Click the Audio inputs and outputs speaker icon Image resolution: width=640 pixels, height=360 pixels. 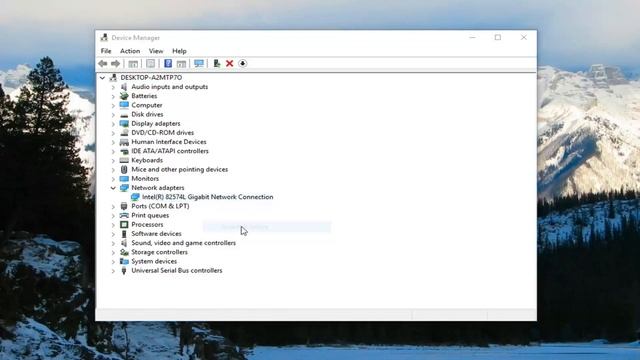point(124,87)
